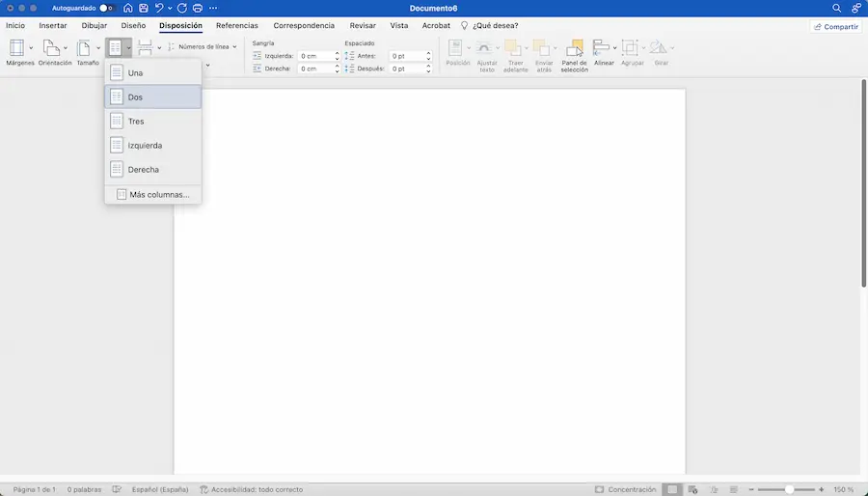
Task: Choose the Una column option
Action: point(152,72)
